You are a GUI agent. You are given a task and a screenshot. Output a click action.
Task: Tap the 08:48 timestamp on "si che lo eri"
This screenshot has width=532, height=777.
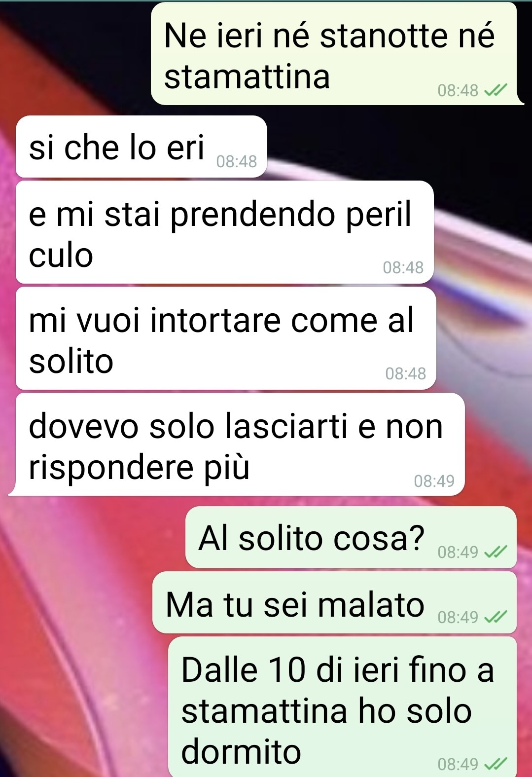237,161
